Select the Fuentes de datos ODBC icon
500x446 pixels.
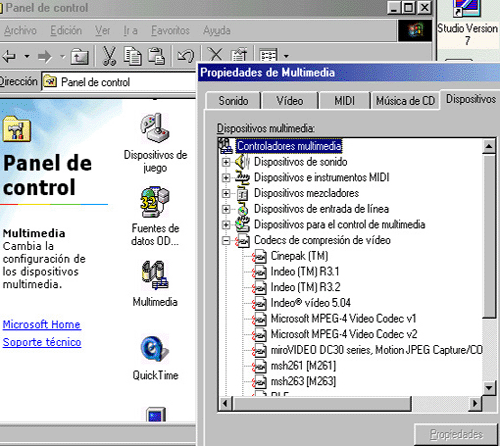tap(155, 216)
